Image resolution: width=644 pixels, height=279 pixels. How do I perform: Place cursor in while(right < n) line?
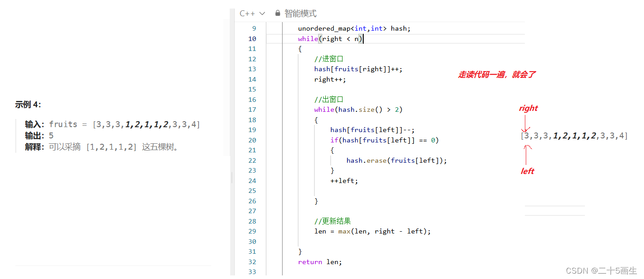pos(330,39)
